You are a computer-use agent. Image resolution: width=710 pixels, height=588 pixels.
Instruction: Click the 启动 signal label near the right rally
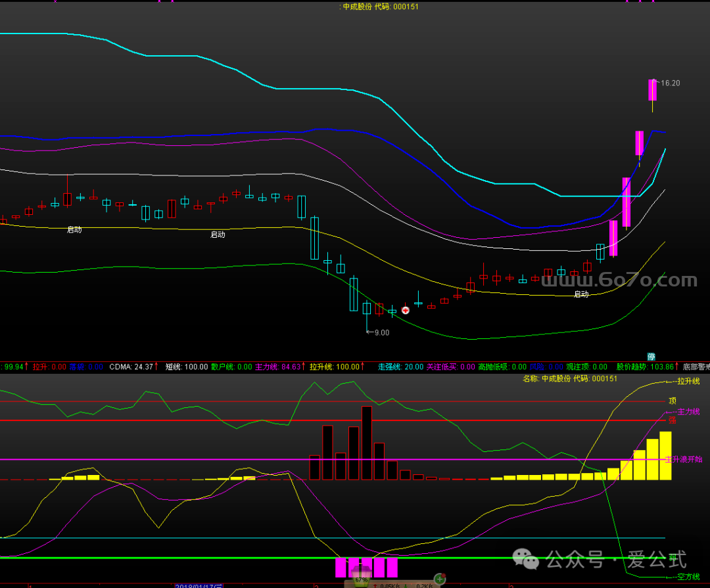(581, 294)
